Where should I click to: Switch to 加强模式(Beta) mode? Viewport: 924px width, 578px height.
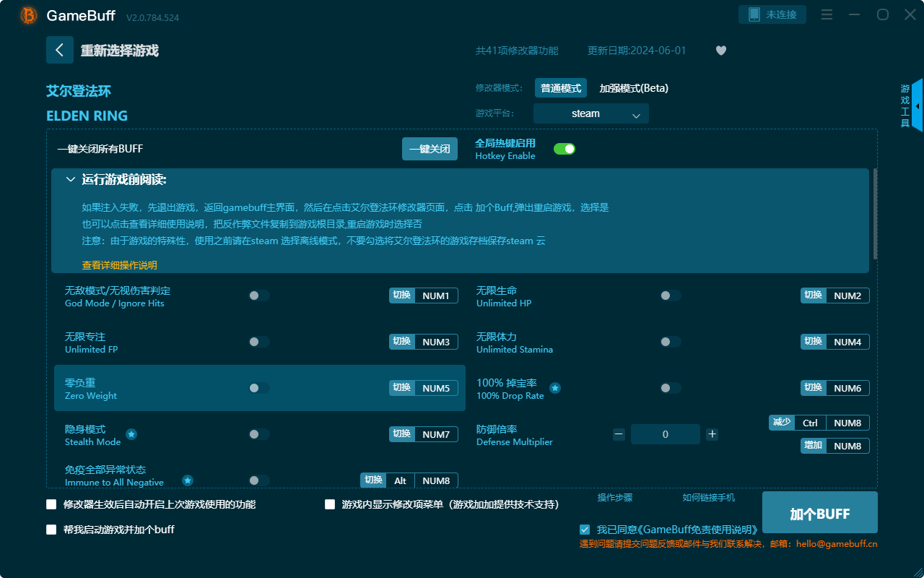[635, 87]
